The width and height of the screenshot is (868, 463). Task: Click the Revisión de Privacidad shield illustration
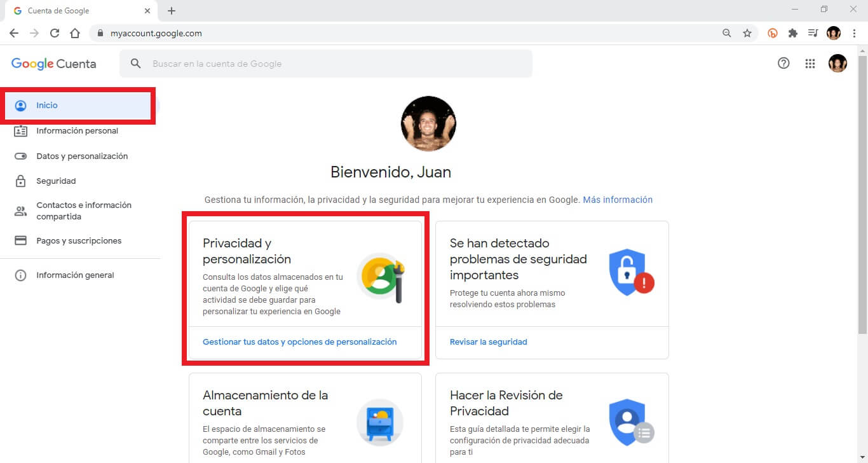click(631, 422)
